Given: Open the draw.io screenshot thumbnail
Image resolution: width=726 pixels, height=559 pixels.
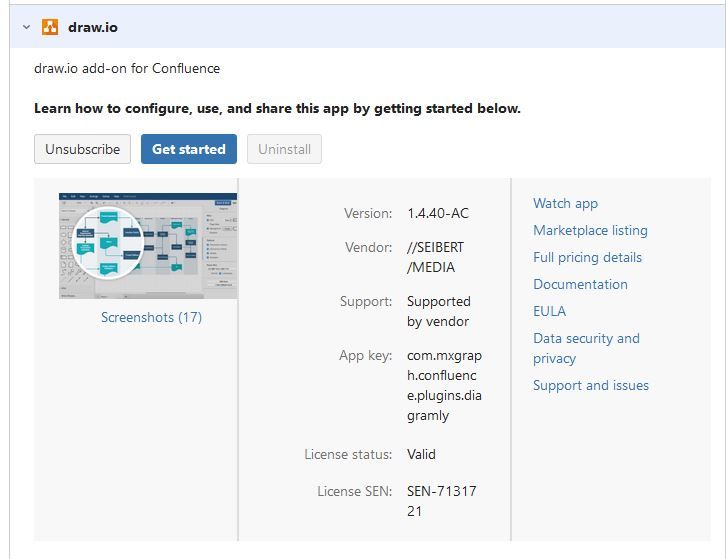Looking at the screenshot, I should 148,246.
